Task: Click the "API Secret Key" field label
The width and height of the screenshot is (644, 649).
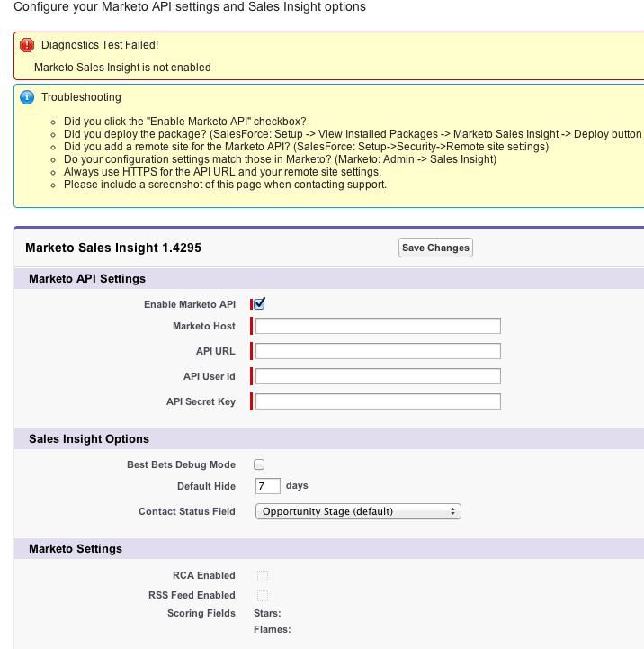Action: [x=201, y=401]
